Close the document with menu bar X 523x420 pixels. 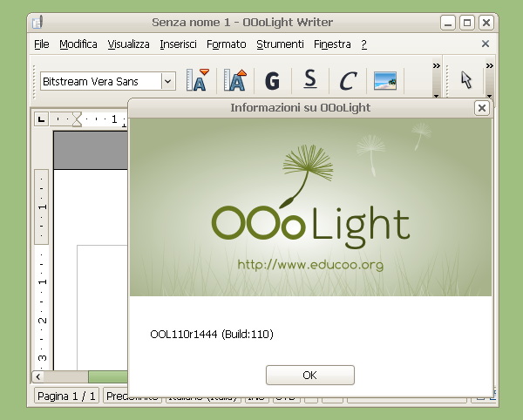486,44
